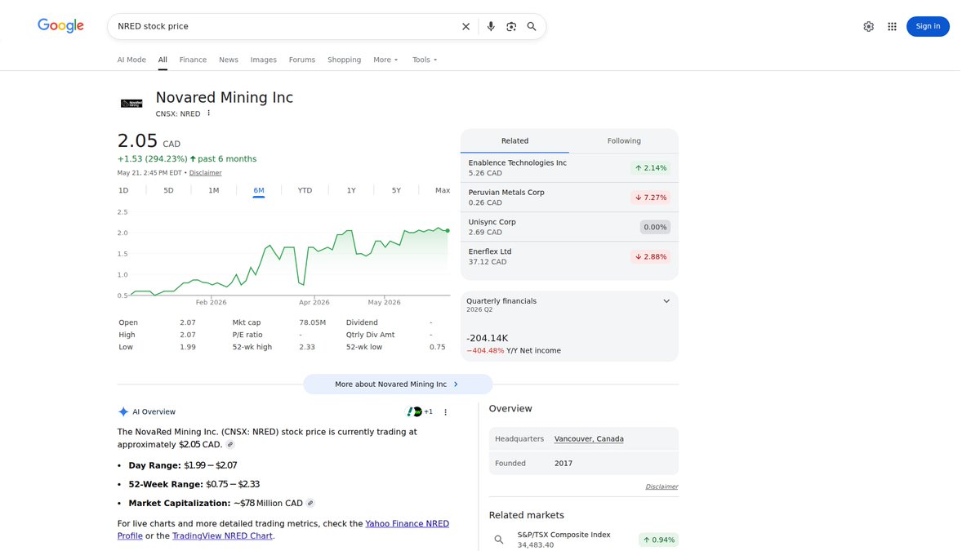980x551 pixels.
Task: Open the Shopping tab
Action: pos(345,60)
